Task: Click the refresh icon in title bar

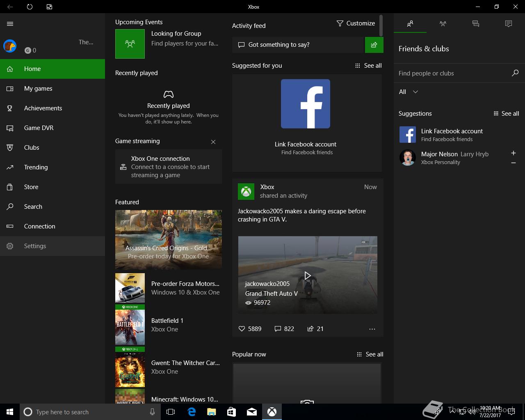Action: (x=30, y=7)
